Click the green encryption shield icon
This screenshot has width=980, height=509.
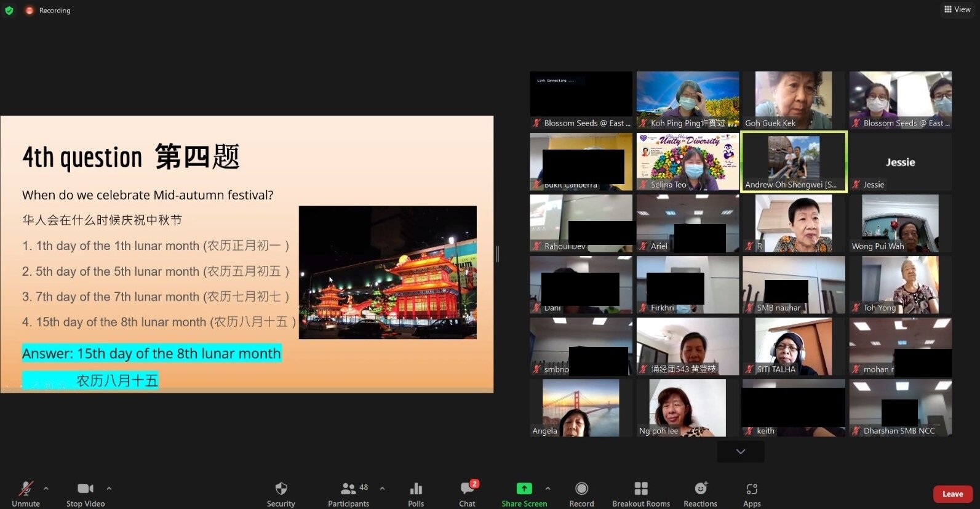point(9,10)
